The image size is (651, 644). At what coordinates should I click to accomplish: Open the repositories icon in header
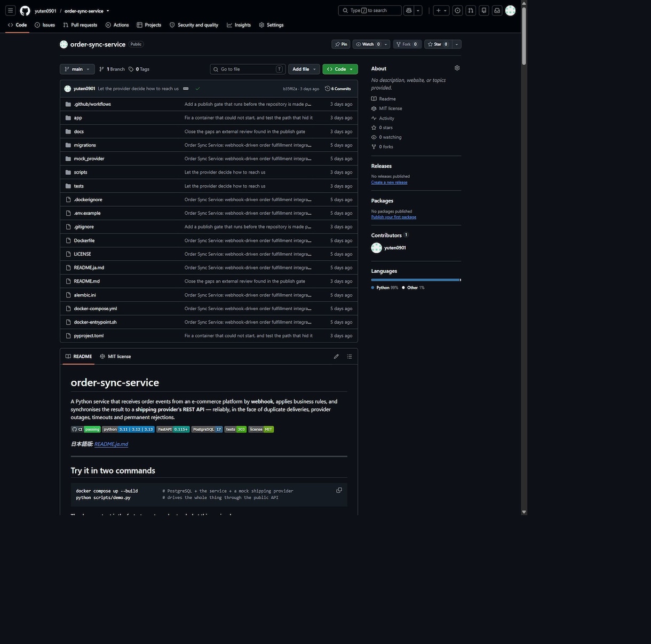pos(484,10)
